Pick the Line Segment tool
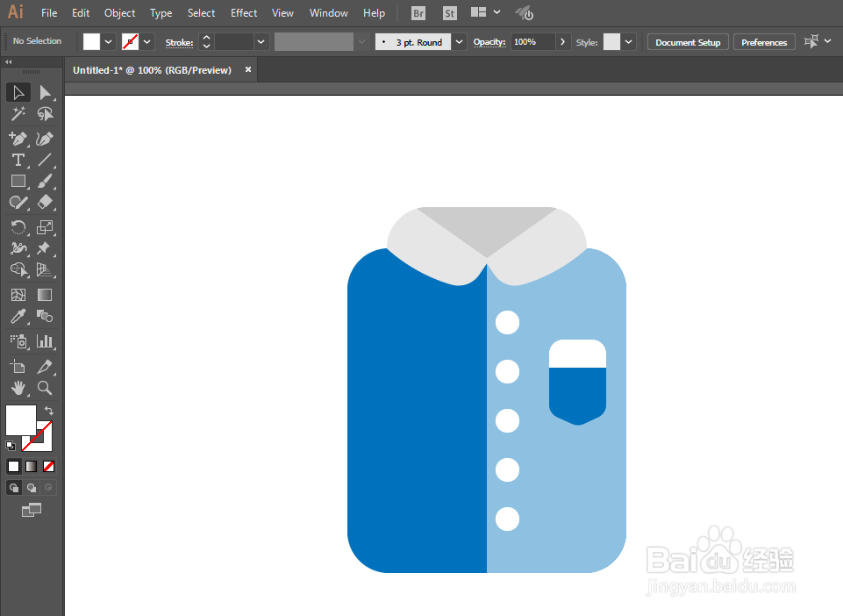Screen dimensions: 843x616 click(x=45, y=160)
